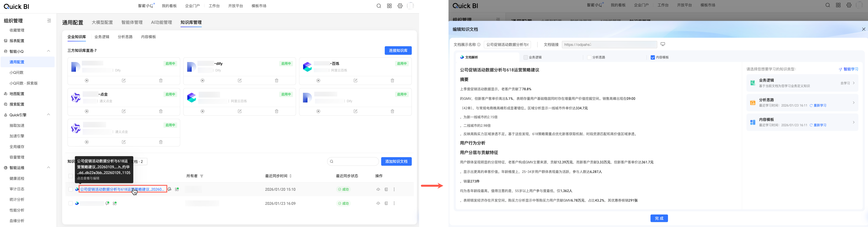Image resolution: width=868 pixels, height=227 pixels.
Task: Open the 业务逻辑 sub-tab
Action: click(102, 37)
